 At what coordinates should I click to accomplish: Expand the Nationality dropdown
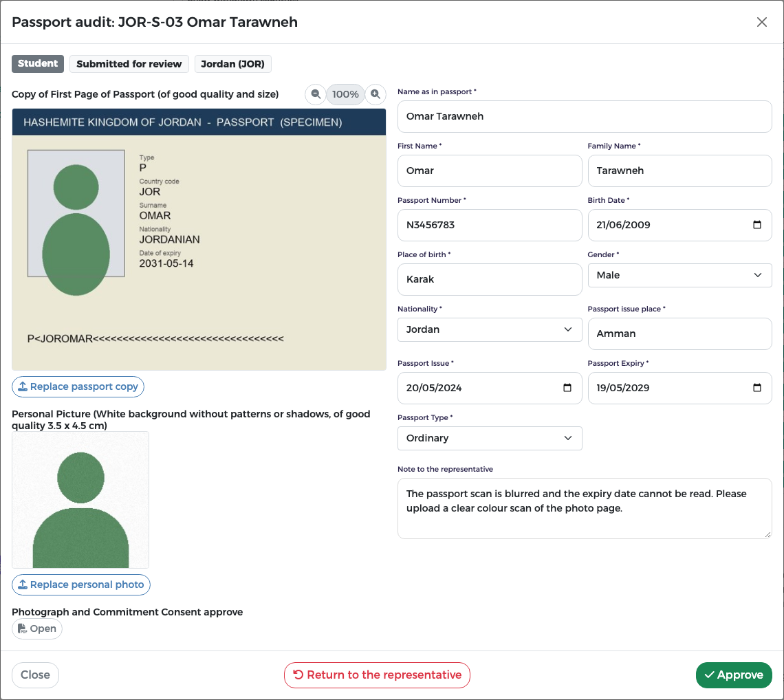[x=490, y=329]
